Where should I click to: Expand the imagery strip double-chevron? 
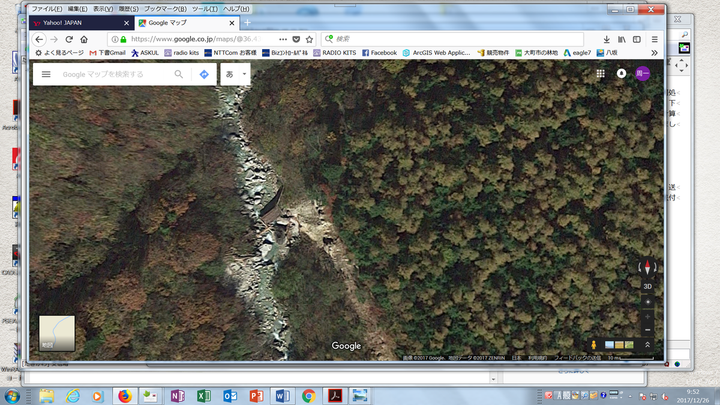[647, 345]
